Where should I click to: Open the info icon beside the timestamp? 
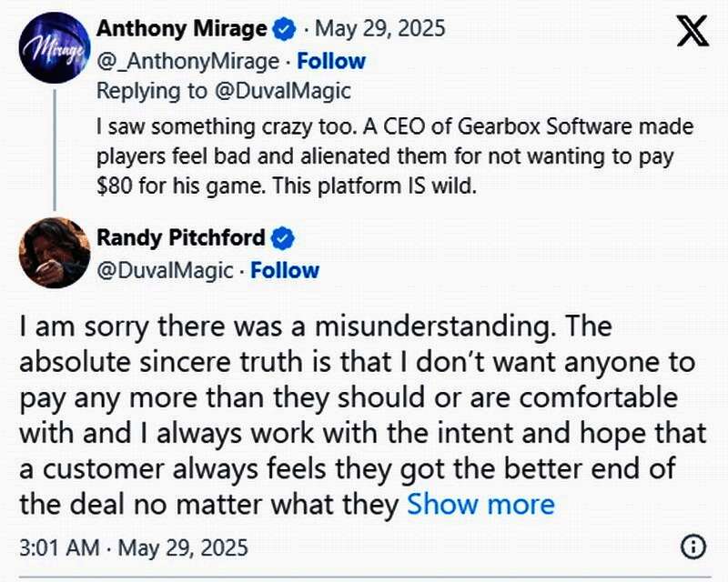(x=693, y=547)
